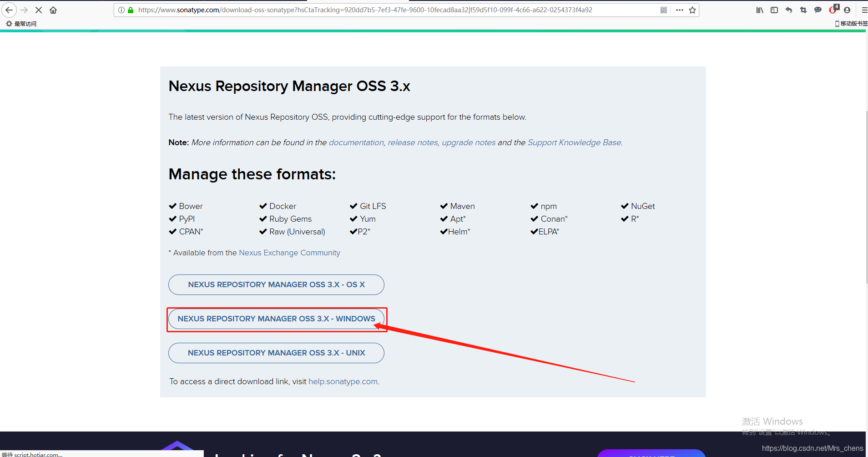Click the Bower format entry
Image resolution: width=868 pixels, height=457 pixels.
tap(186, 206)
